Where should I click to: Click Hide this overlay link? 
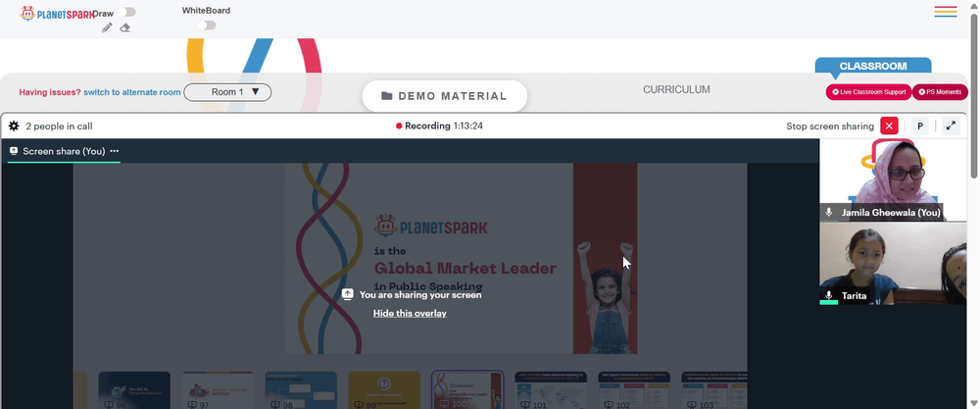pos(410,313)
